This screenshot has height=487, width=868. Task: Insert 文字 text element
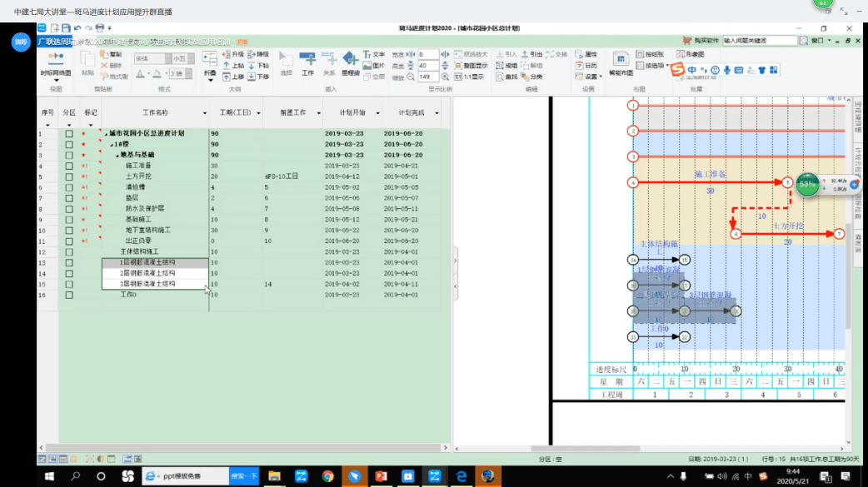pos(374,54)
